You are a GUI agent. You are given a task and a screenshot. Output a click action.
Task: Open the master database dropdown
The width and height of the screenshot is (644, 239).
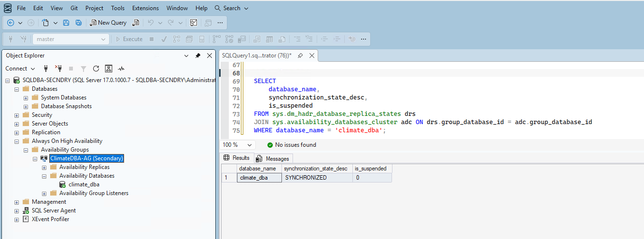click(70, 39)
